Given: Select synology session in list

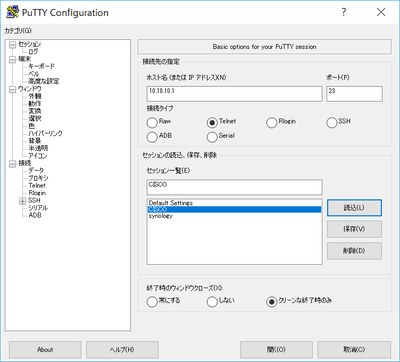Looking at the screenshot, I should pos(234,216).
